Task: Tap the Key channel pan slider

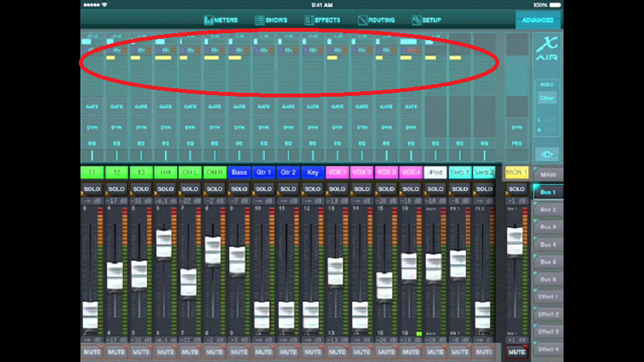Action: point(313,155)
